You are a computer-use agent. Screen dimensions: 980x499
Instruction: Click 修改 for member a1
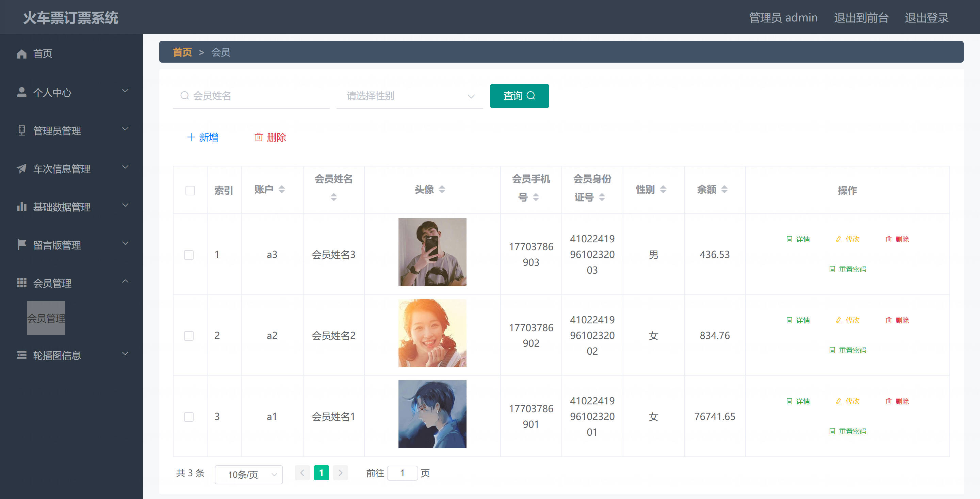coord(848,401)
